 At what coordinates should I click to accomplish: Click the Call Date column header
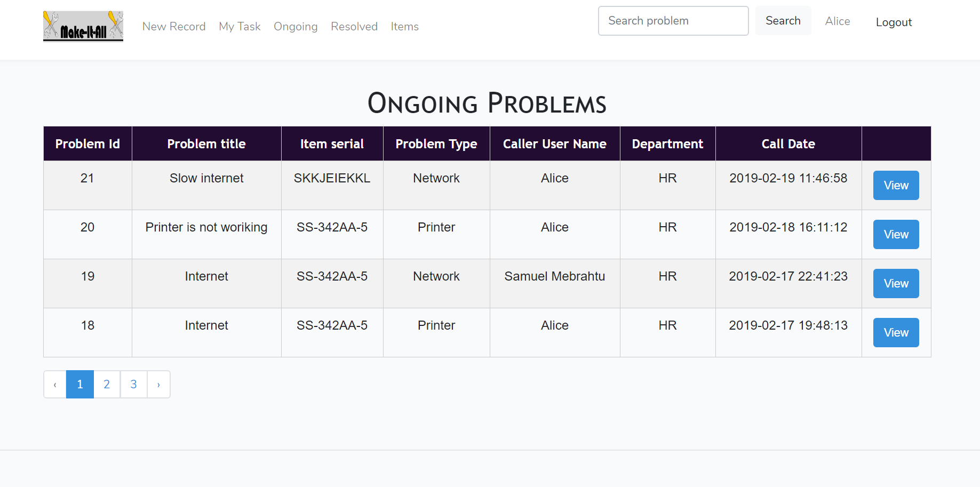click(x=788, y=144)
